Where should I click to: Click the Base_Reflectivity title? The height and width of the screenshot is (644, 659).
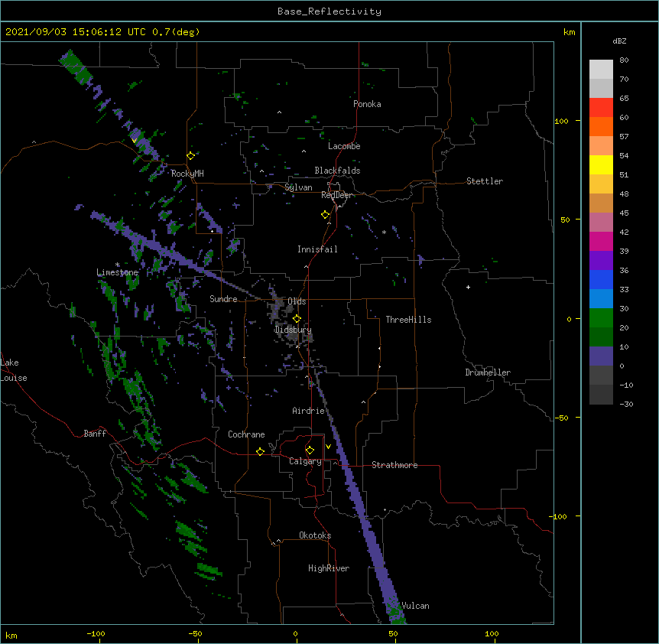point(329,11)
